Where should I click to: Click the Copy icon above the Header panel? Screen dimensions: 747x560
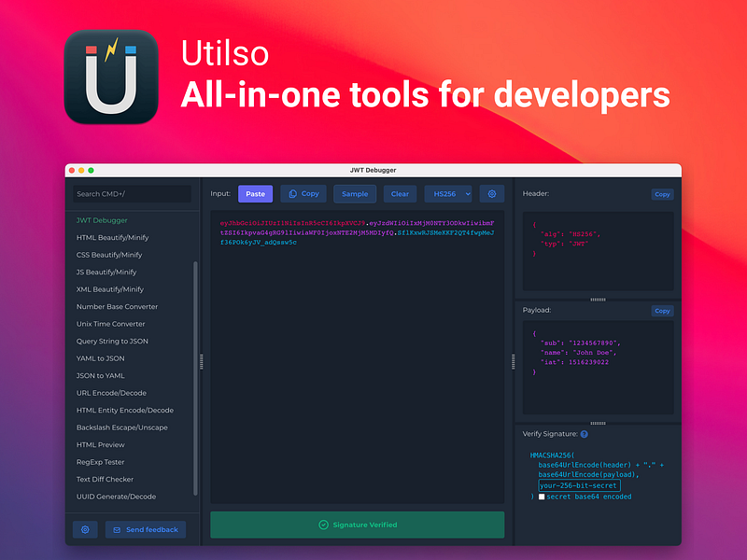[x=662, y=194]
